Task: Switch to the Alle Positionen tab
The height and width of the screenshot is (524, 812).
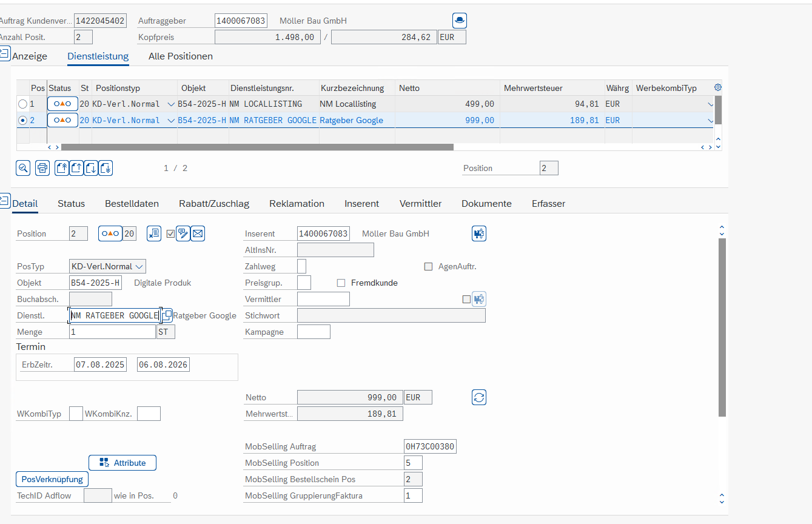Action: coord(181,56)
